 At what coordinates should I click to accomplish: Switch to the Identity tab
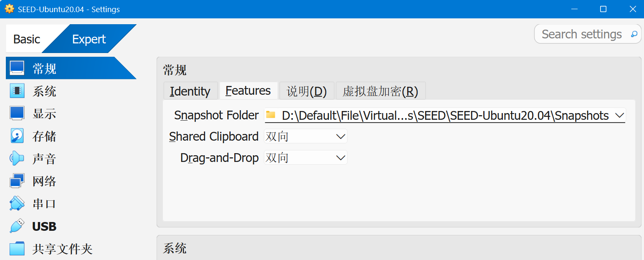pyautogui.click(x=190, y=91)
